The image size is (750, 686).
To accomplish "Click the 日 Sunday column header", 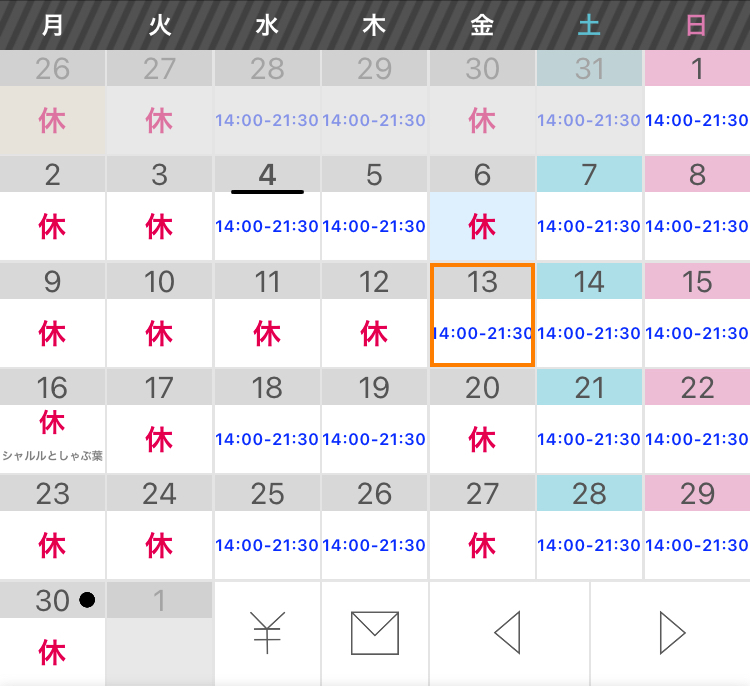I will pyautogui.click(x=696, y=25).
